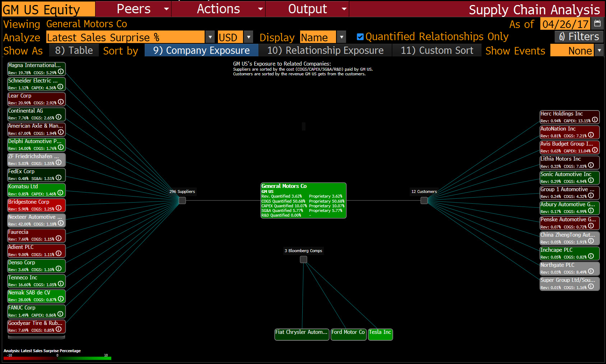
Task: Select the General Motors Co central node
Action: [x=303, y=200]
